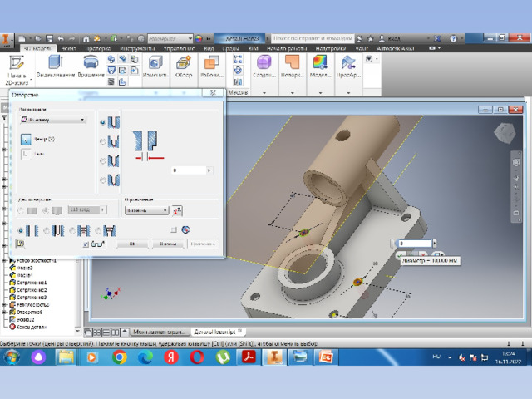Open the Placement dropdown in Hole dialog

[53, 120]
